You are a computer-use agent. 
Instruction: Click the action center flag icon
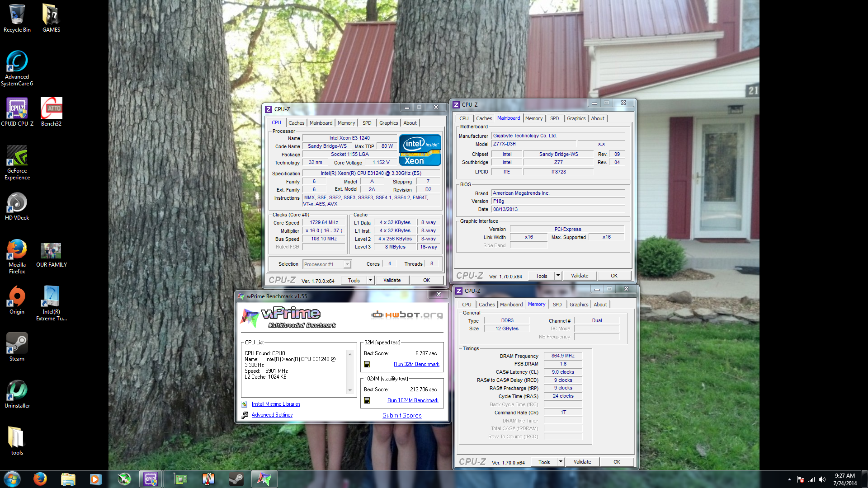pos(801,479)
